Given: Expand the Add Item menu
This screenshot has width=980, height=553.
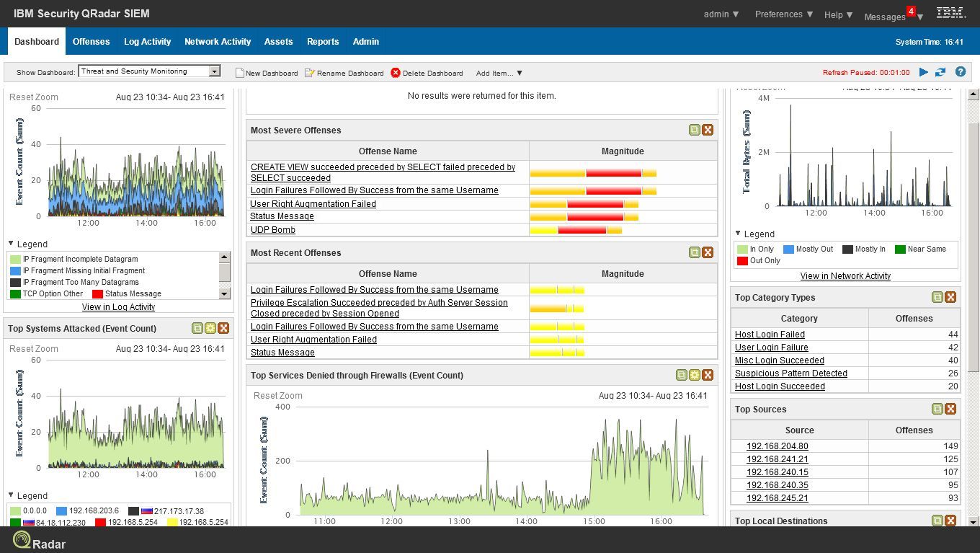Looking at the screenshot, I should (499, 73).
